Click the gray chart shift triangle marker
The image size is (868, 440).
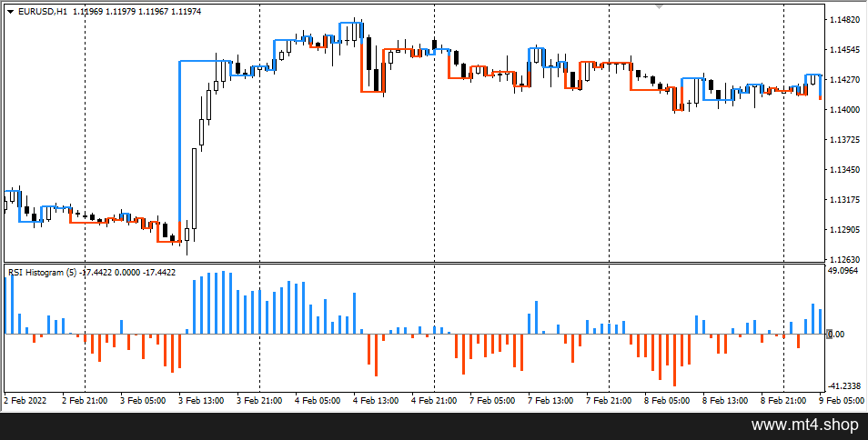(659, 6)
